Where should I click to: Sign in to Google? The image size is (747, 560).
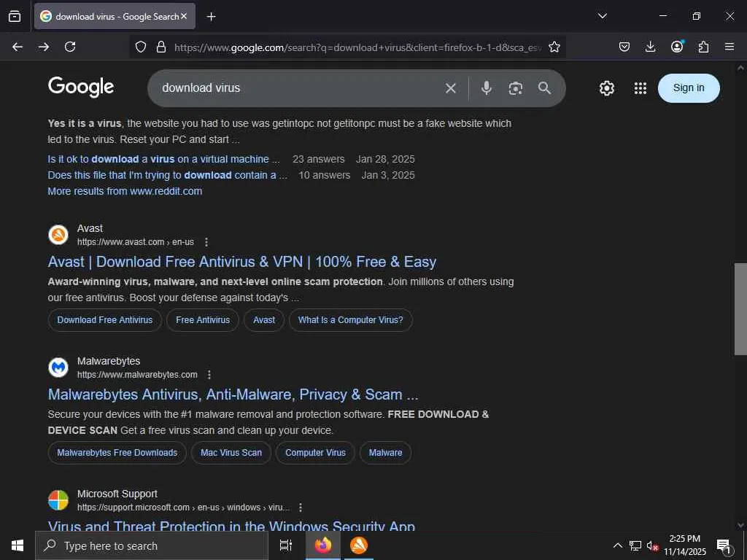[x=689, y=88]
